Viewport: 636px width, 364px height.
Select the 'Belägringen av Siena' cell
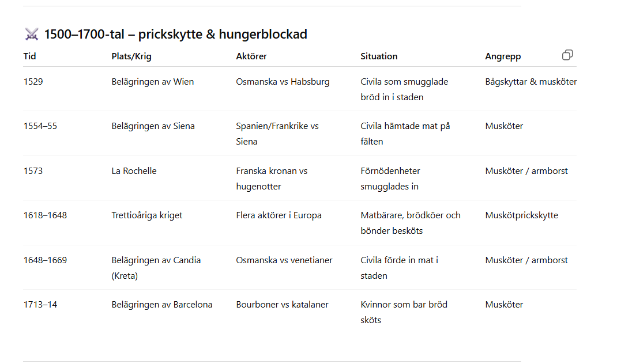click(153, 126)
